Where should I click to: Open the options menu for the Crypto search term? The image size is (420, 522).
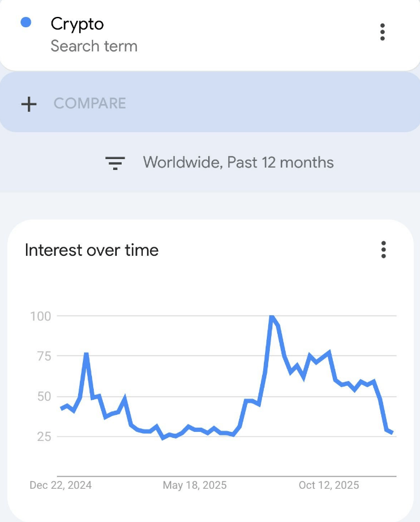point(382,33)
